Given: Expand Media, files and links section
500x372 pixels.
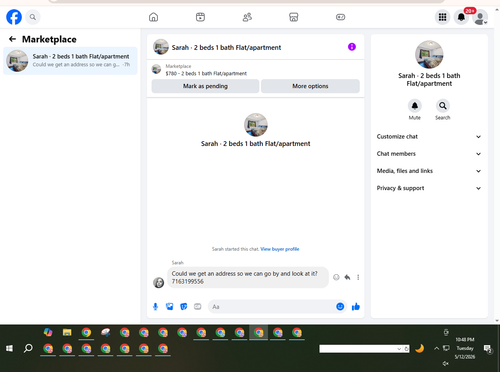Looking at the screenshot, I should pyautogui.click(x=429, y=171).
